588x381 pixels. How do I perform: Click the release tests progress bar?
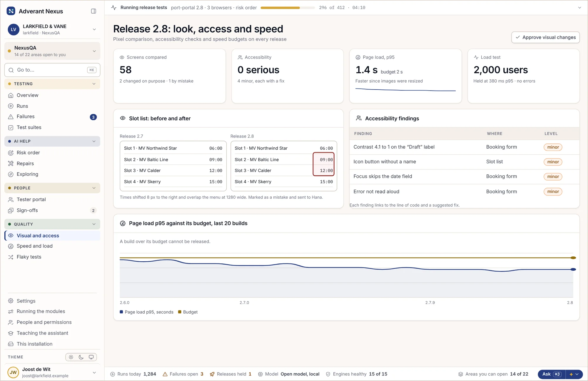point(288,8)
